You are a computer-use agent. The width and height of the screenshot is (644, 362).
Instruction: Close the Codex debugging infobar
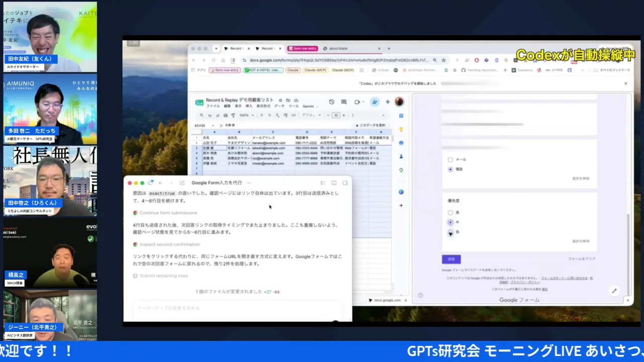tap(626, 83)
